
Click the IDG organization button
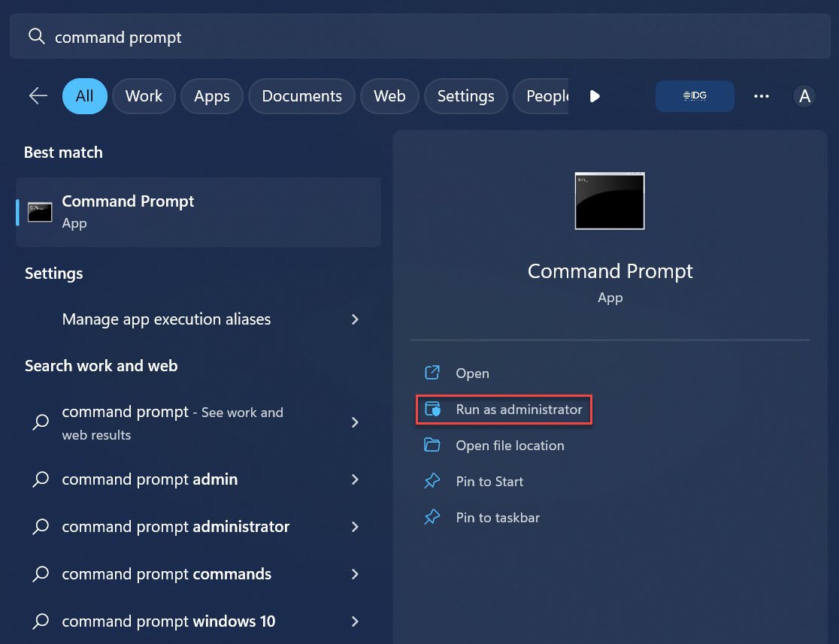click(695, 96)
